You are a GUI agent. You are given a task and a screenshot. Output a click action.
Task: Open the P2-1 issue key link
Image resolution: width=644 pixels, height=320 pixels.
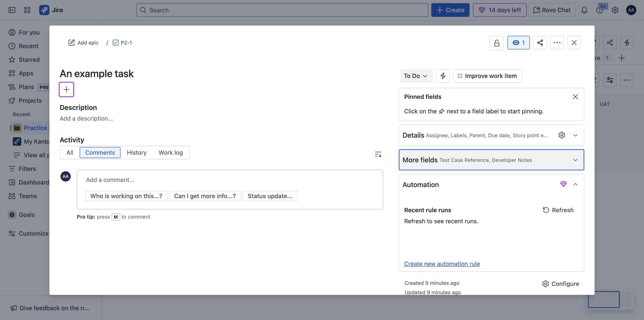pyautogui.click(x=126, y=43)
